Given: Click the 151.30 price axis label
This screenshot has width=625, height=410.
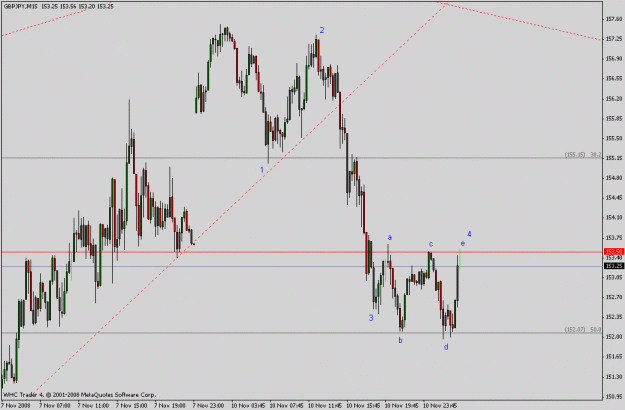Looking at the screenshot, I should tap(614, 377).
